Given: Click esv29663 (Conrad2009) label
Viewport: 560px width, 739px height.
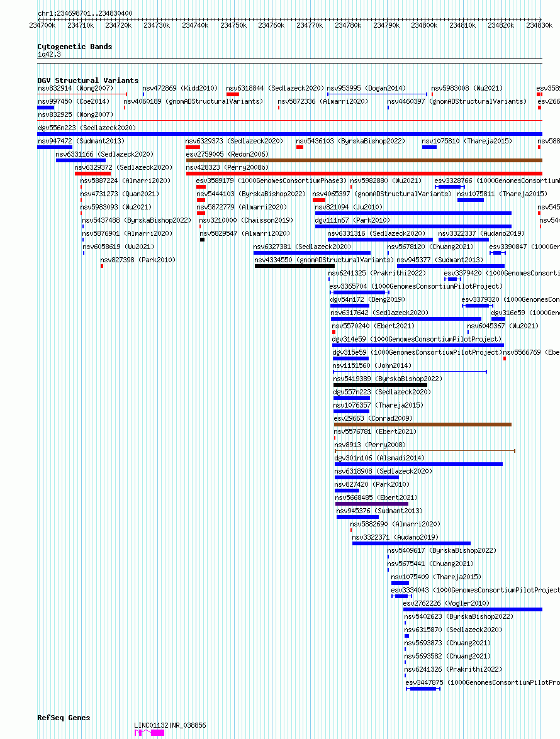Looking at the screenshot, I should click(x=373, y=418).
